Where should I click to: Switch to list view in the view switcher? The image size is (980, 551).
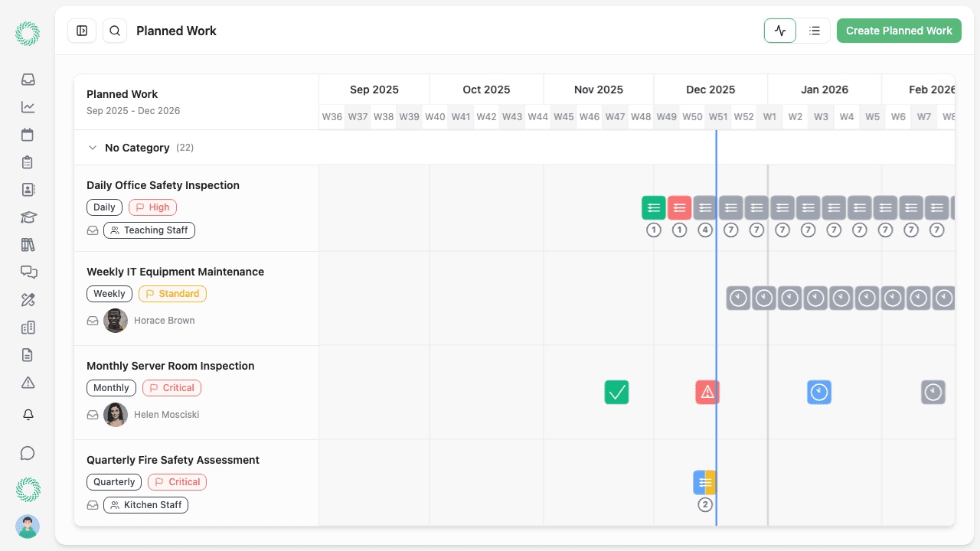814,31
